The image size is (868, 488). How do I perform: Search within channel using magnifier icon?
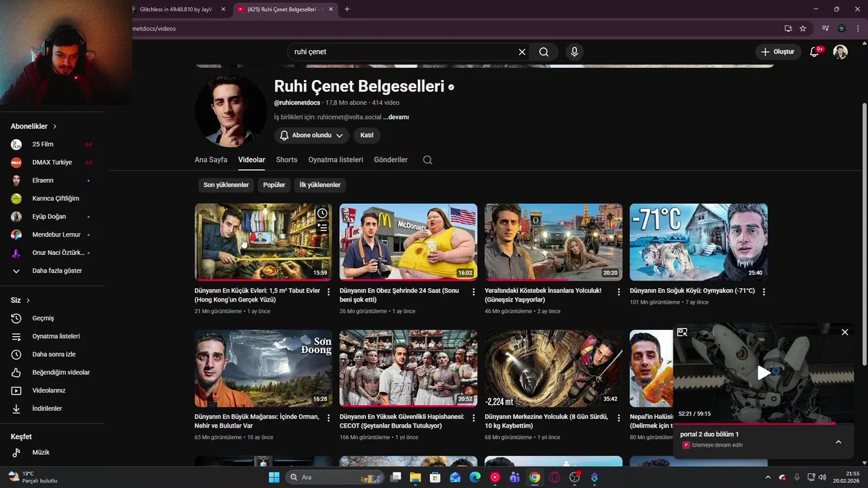(x=427, y=160)
